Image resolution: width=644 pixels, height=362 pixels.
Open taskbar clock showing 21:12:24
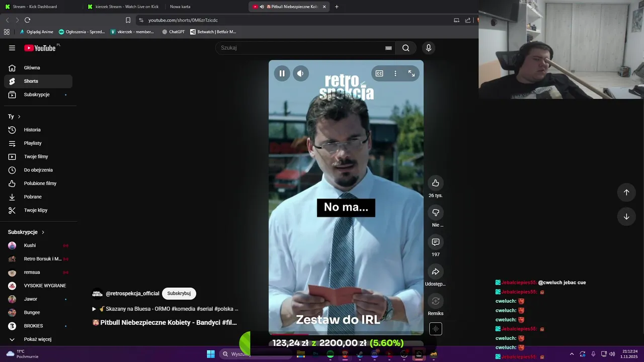[630, 354]
